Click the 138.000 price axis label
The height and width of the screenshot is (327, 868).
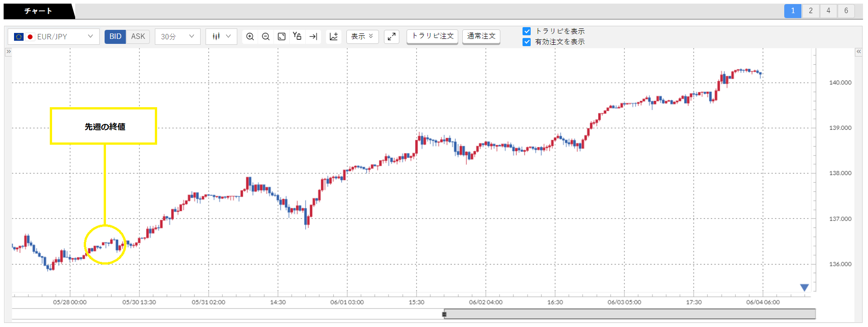[x=840, y=173]
